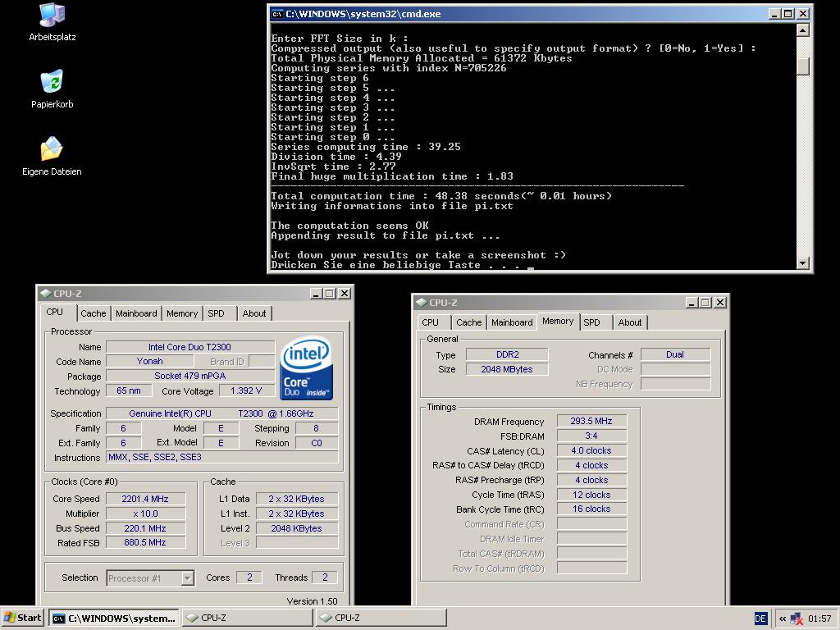
Task: Click the Code Name field Yonah
Action: click(x=149, y=361)
